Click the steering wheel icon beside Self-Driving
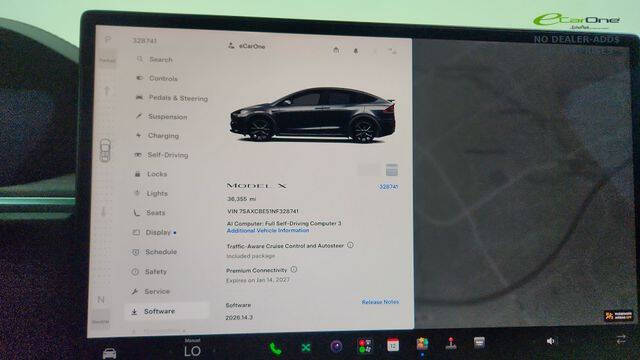The width and height of the screenshot is (640, 360). coord(138,155)
